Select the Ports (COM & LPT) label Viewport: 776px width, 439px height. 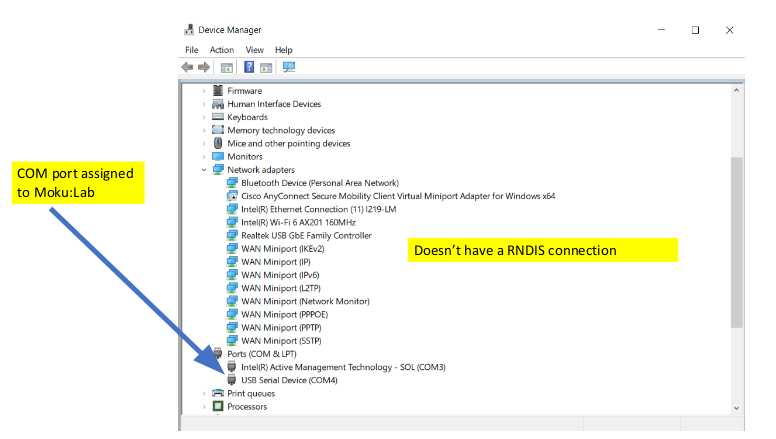262,354
